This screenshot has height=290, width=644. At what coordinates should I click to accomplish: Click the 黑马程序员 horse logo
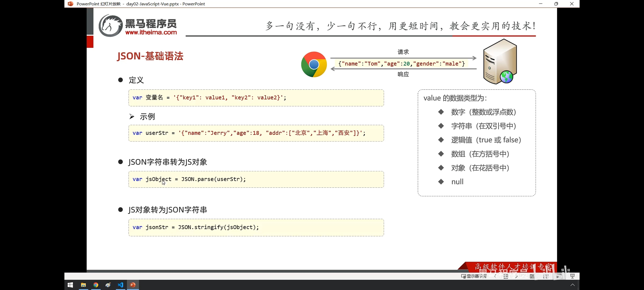click(x=110, y=26)
